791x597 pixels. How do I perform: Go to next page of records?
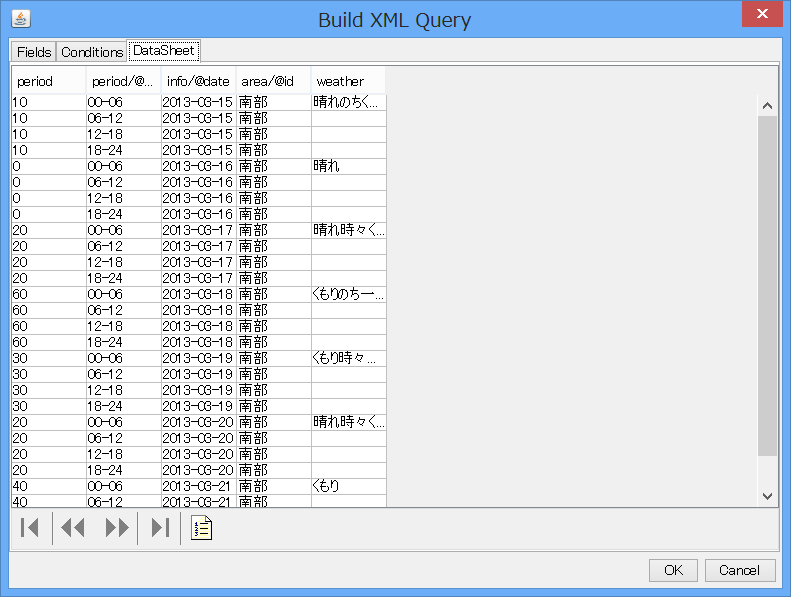117,528
